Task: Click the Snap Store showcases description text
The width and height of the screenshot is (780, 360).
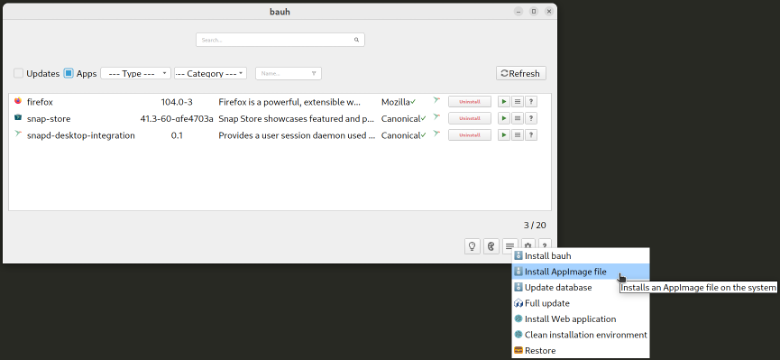Action: [296, 119]
